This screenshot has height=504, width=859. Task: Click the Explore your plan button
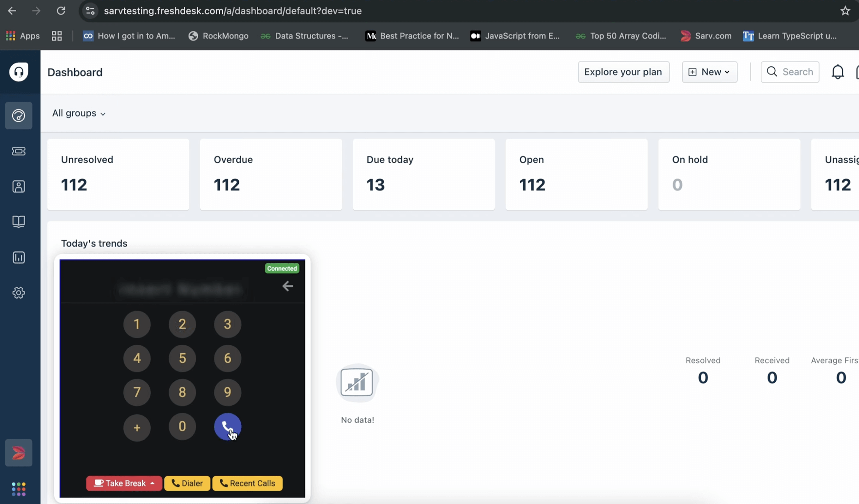coord(623,72)
